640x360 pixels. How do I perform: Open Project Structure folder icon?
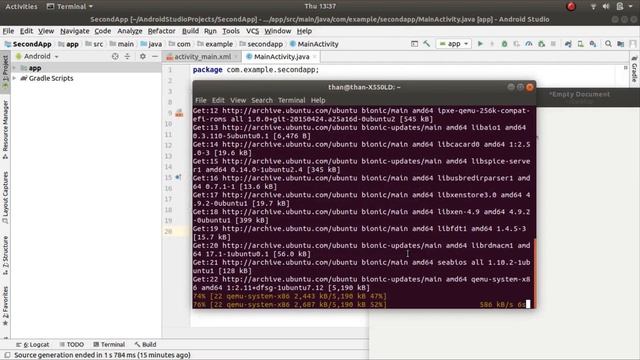pyautogui.click(x=620, y=44)
